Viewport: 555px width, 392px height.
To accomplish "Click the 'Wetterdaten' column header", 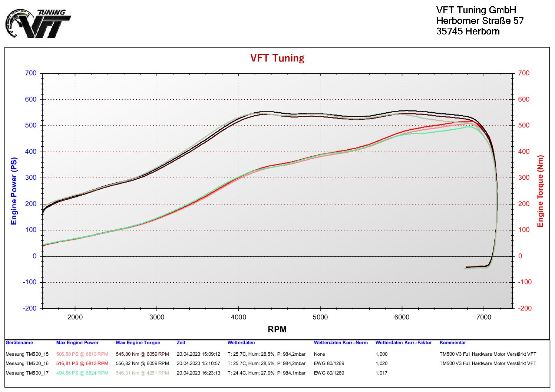I will pyautogui.click(x=241, y=343).
